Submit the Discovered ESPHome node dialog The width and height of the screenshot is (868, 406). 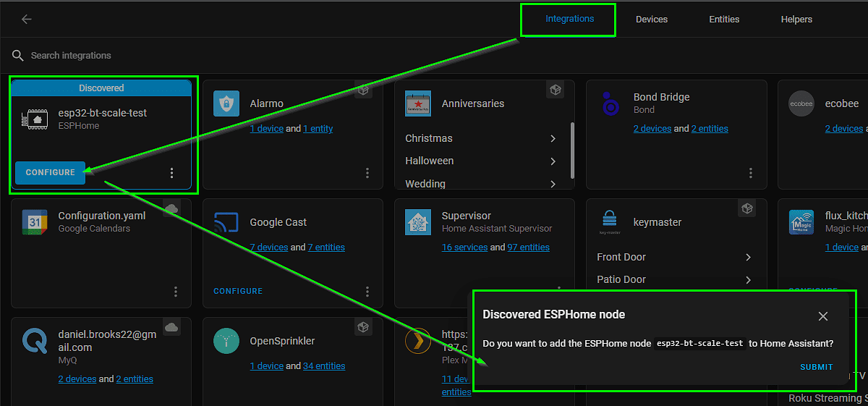coord(817,367)
